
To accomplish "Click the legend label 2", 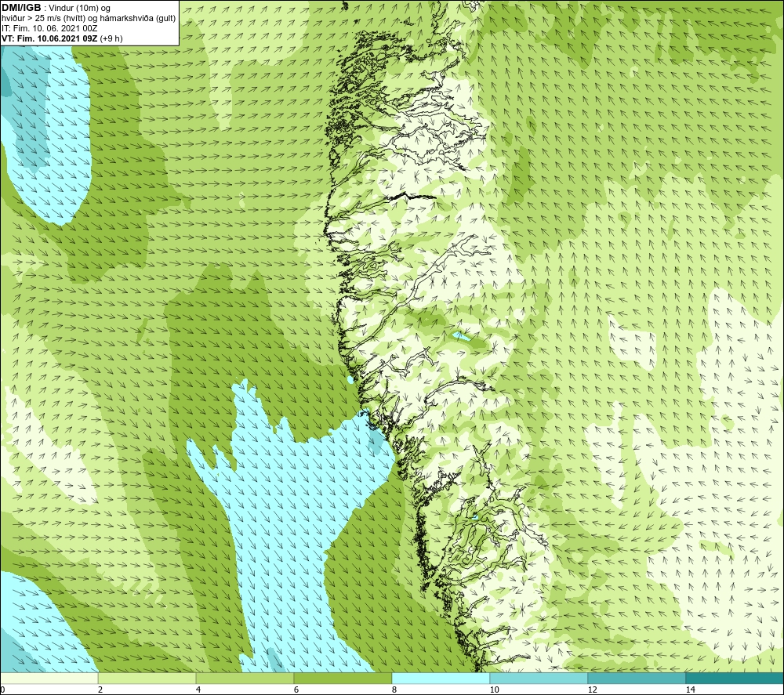I will pyautogui.click(x=100, y=690).
